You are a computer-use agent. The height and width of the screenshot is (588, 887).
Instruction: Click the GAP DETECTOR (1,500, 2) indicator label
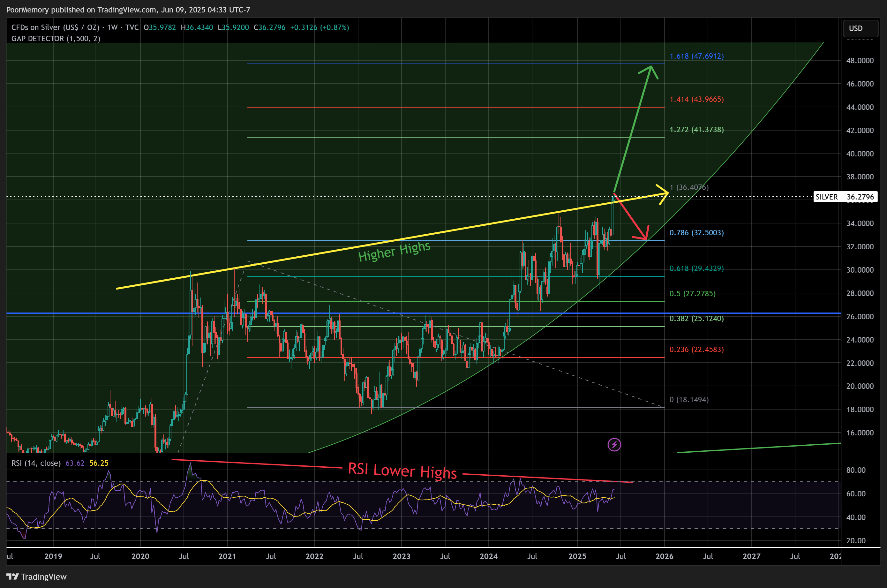[x=56, y=39]
